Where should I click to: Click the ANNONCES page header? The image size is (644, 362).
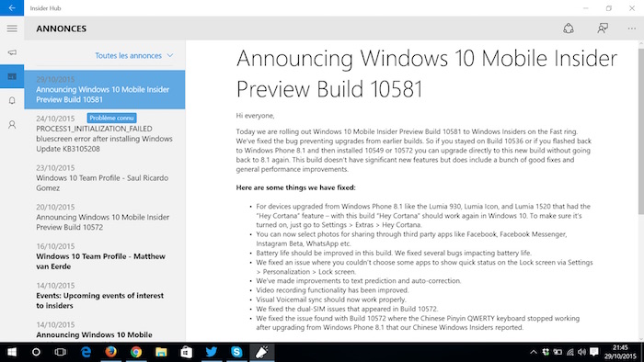pyautogui.click(x=62, y=28)
